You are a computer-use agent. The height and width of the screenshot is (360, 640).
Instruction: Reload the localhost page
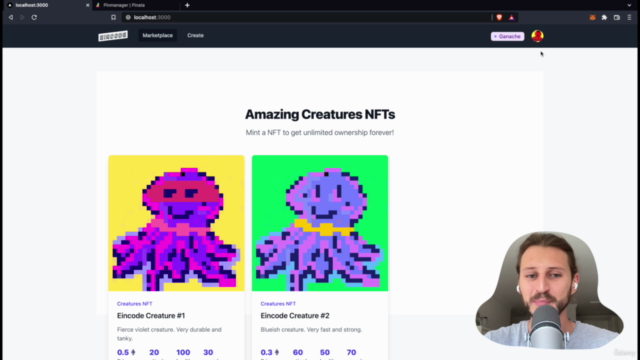coord(34,18)
